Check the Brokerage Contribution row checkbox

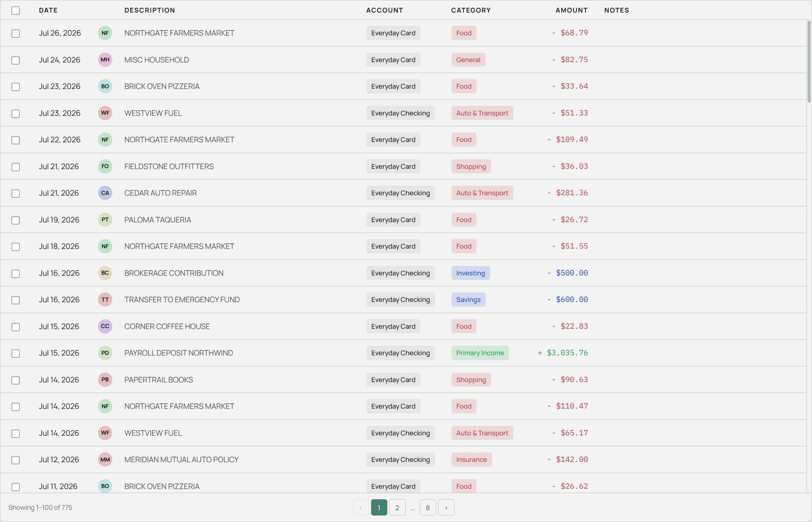coord(16,274)
